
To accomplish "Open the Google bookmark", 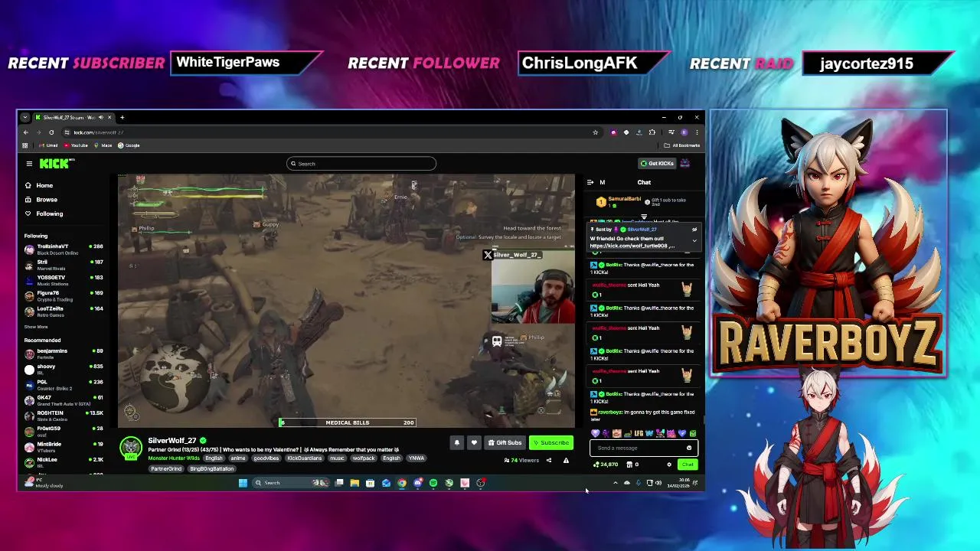I will click(x=129, y=145).
